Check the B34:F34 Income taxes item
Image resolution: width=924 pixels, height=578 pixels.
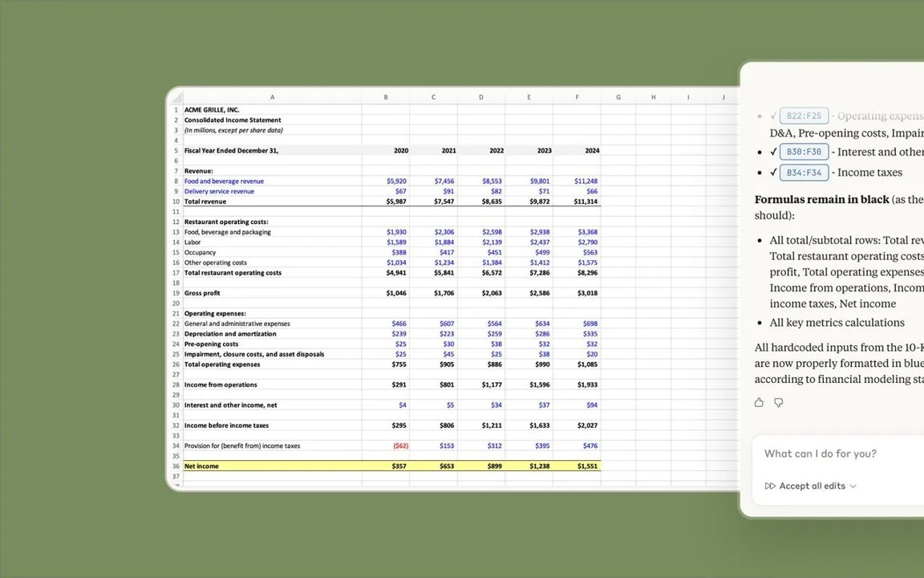[x=773, y=172]
